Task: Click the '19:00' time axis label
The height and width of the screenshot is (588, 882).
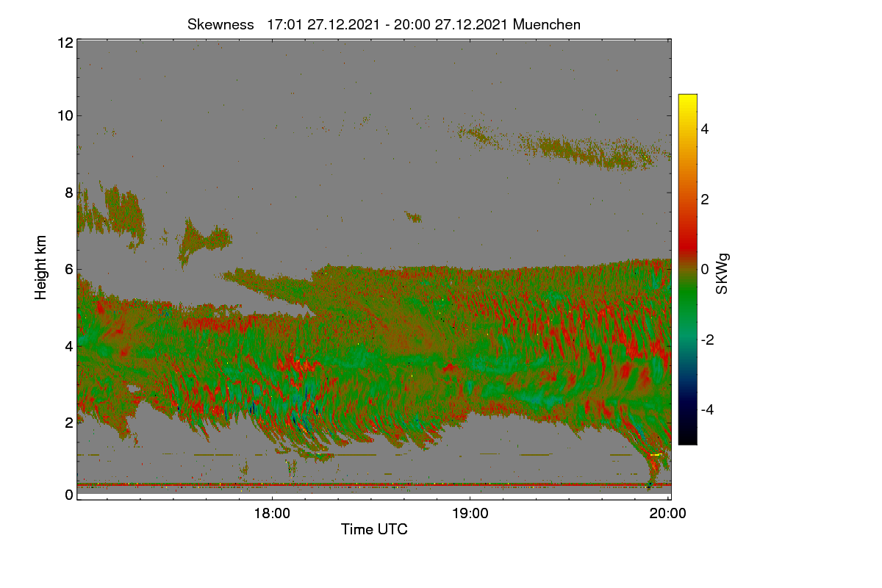Action: (x=470, y=514)
